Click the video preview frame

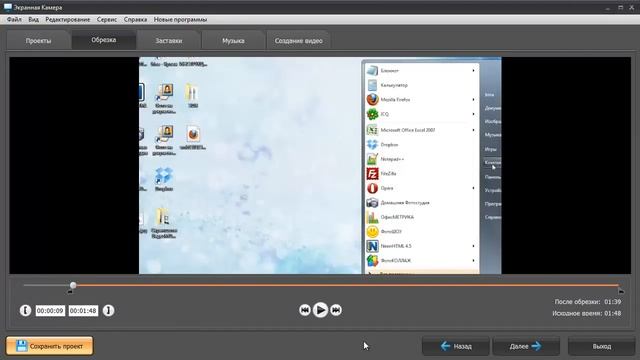click(x=320, y=165)
